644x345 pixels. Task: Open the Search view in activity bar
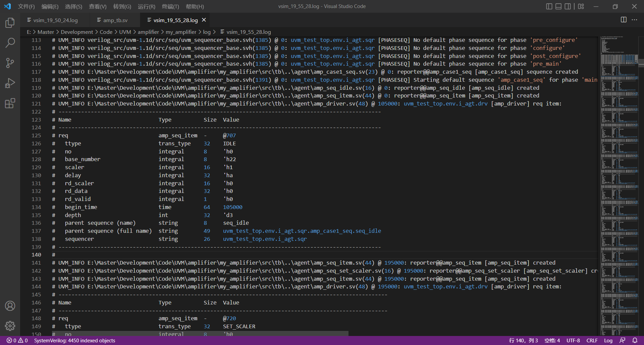pos(10,43)
